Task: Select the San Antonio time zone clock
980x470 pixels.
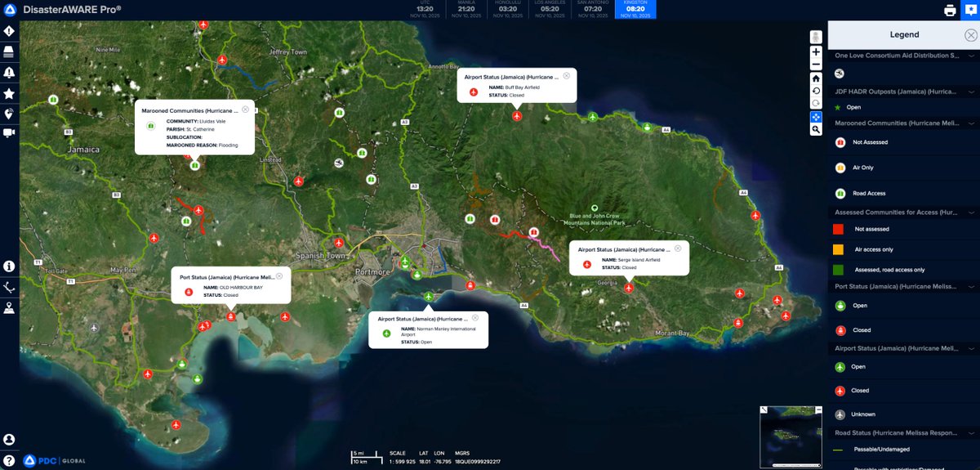Action: tap(592, 9)
